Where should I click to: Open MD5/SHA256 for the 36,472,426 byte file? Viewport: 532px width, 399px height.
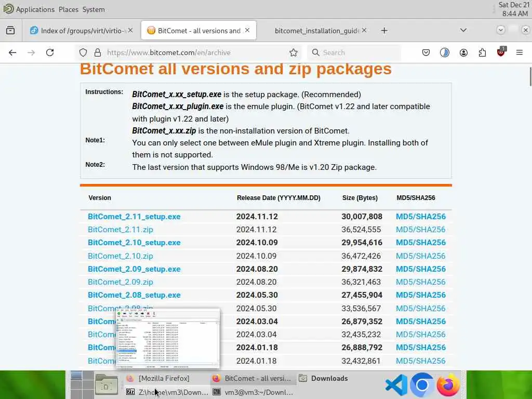(421, 256)
